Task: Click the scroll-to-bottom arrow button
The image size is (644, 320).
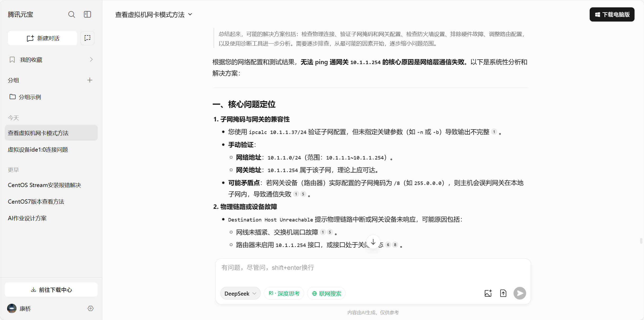Action: [373, 242]
